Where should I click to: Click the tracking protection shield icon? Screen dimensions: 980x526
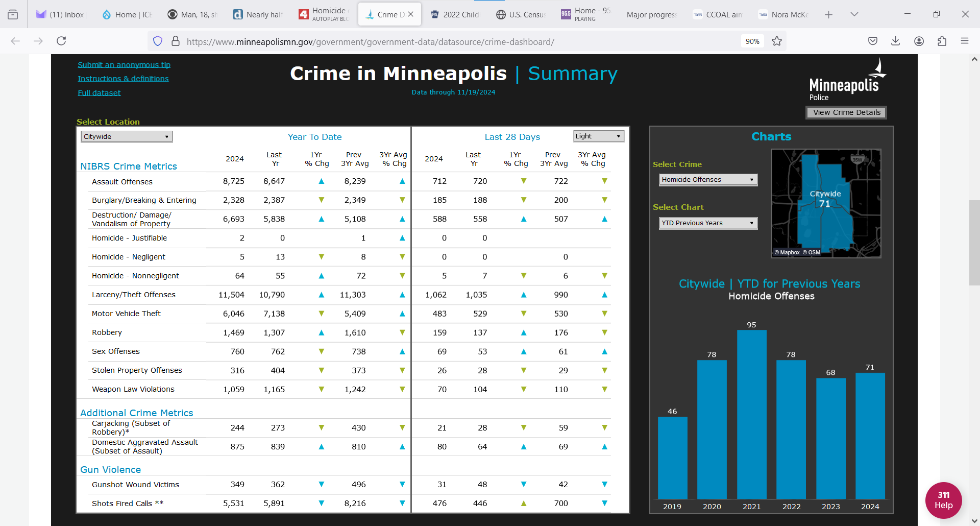158,41
